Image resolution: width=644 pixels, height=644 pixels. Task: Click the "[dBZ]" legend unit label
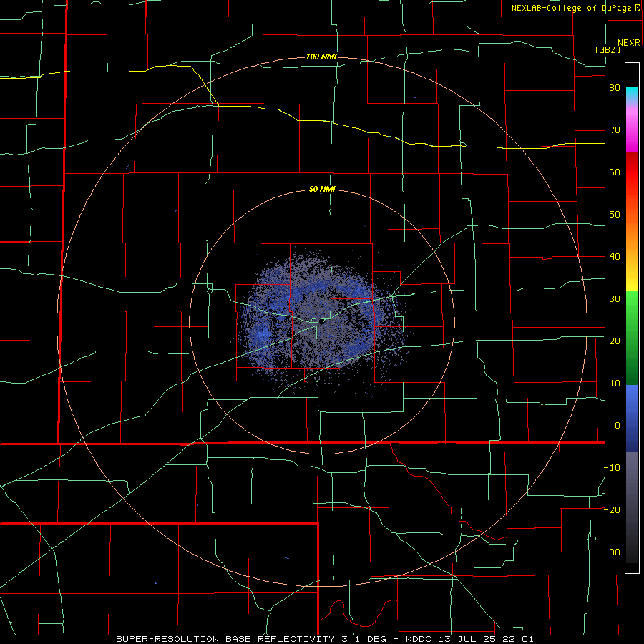coord(608,49)
